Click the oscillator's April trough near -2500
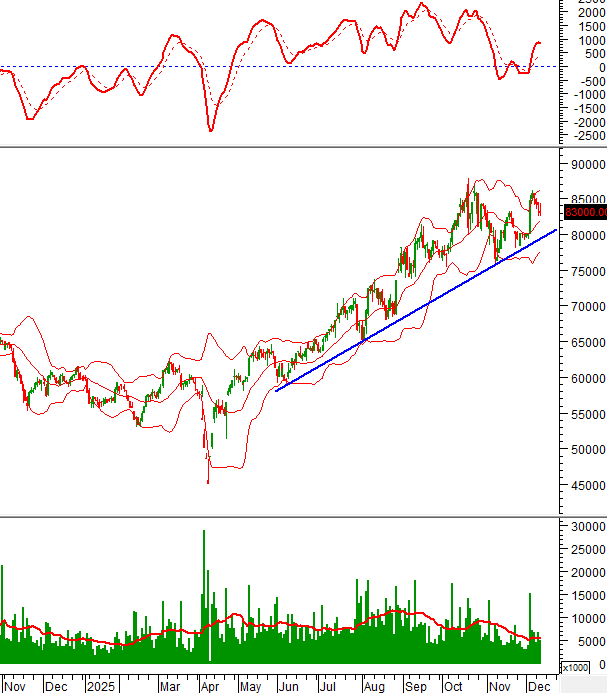 [x=210, y=129]
